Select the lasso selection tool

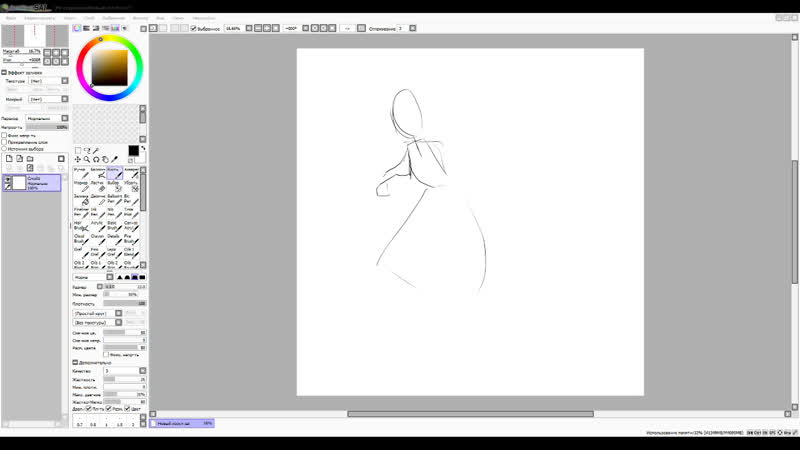pos(87,151)
